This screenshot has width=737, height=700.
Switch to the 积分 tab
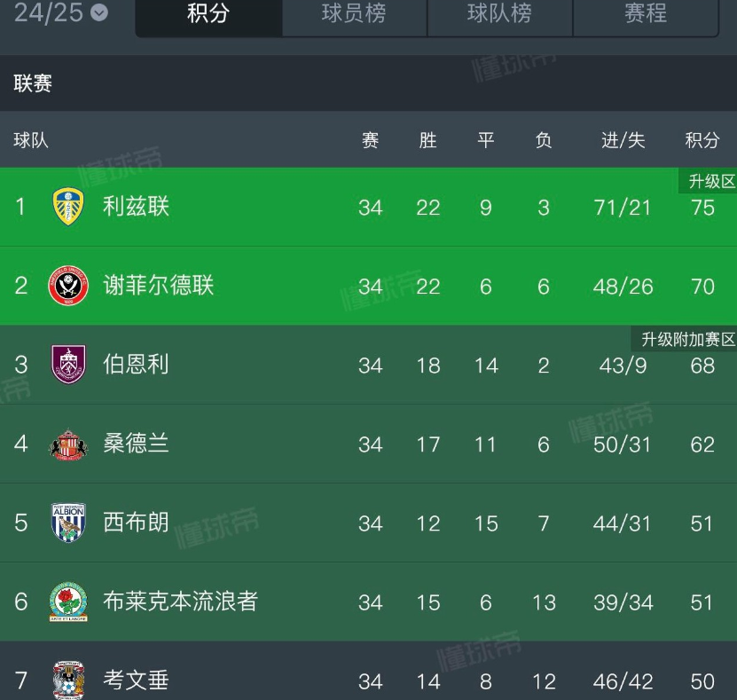coord(208,13)
